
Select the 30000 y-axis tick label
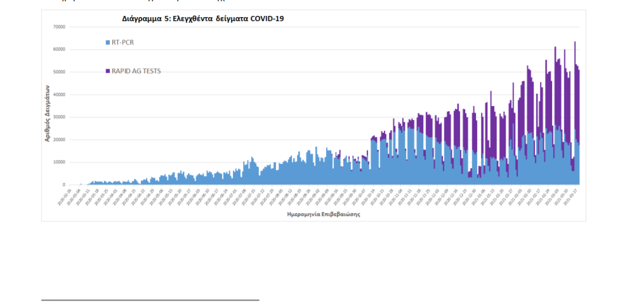click(59, 117)
